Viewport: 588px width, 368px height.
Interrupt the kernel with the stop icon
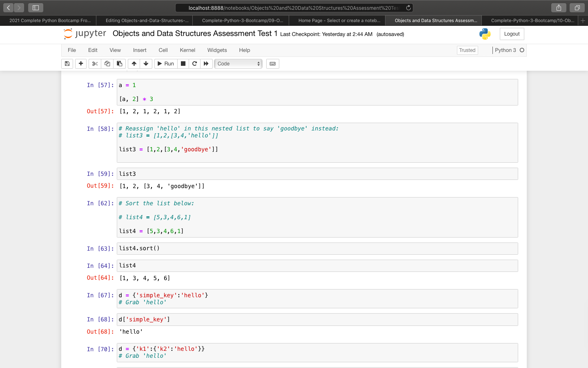(183, 63)
